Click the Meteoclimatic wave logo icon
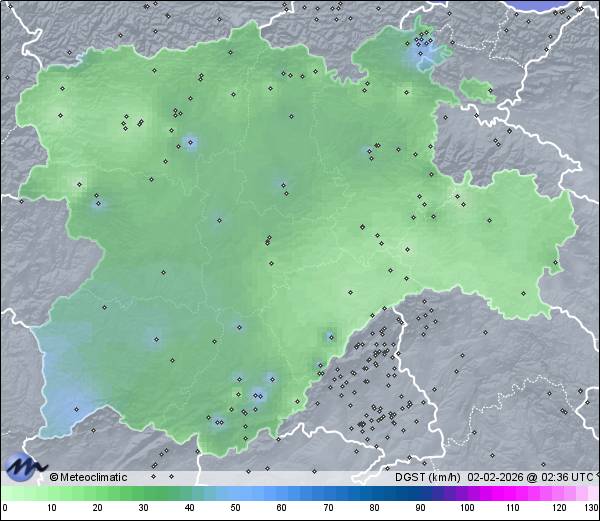This screenshot has width=600, height=521. (24, 466)
